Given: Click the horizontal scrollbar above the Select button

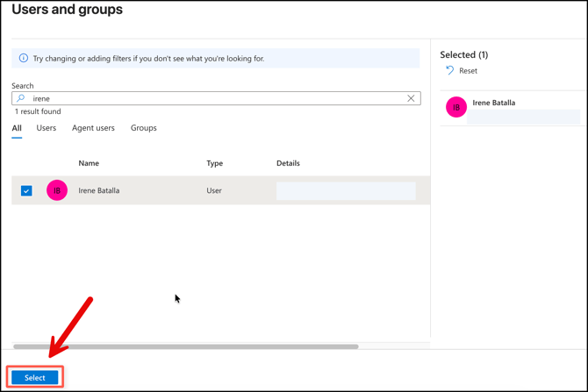Looking at the screenshot, I should click(x=186, y=346).
